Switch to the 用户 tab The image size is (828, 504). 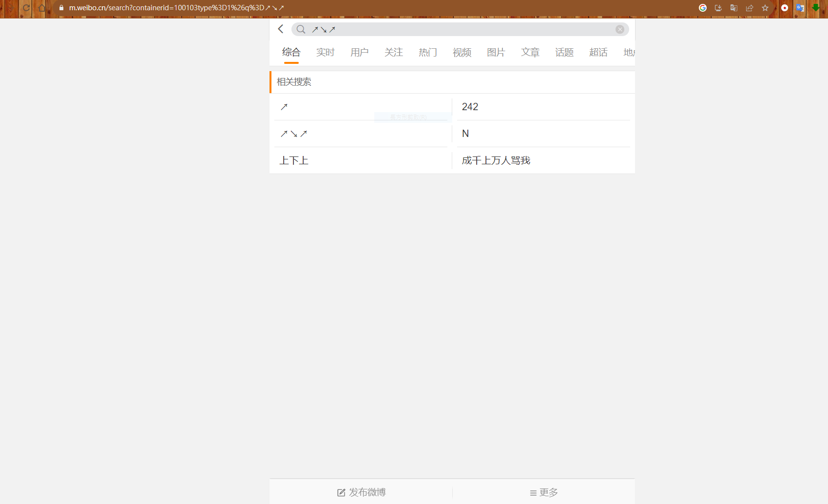(359, 52)
